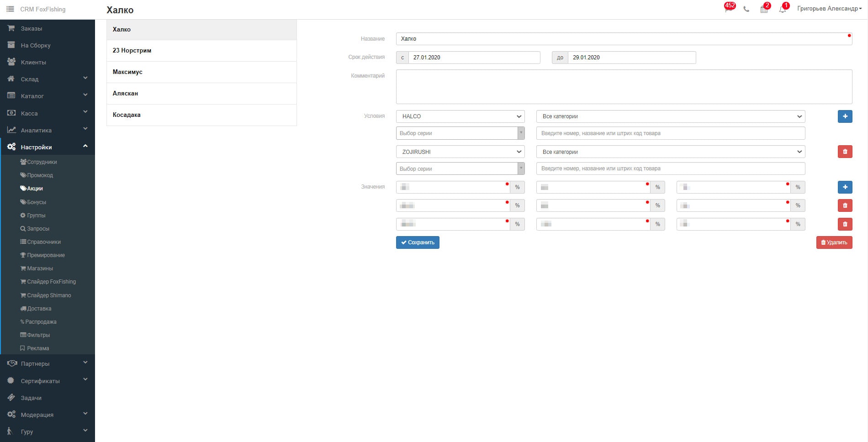Click the CRM FoxFishing logo link
868x442 pixels.
pyautogui.click(x=43, y=9)
